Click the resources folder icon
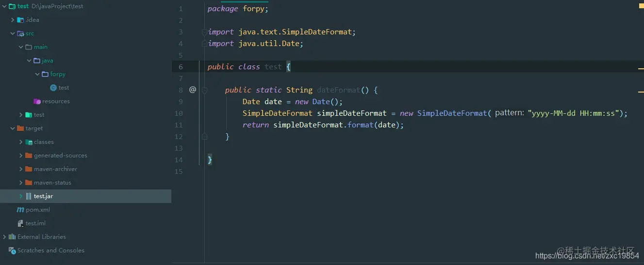The width and height of the screenshot is (644, 265). click(37, 101)
